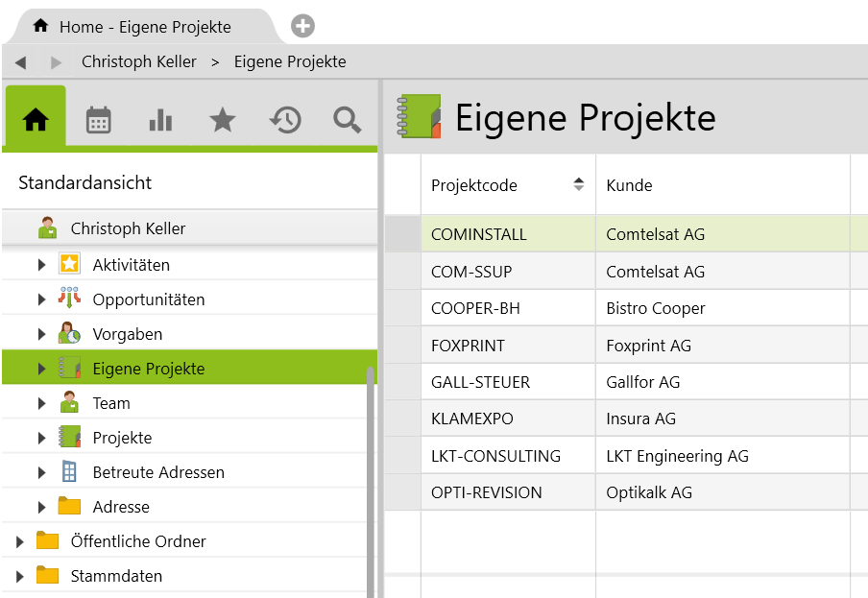
Task: Select row marker for COMINSTALL row
Action: click(x=402, y=234)
